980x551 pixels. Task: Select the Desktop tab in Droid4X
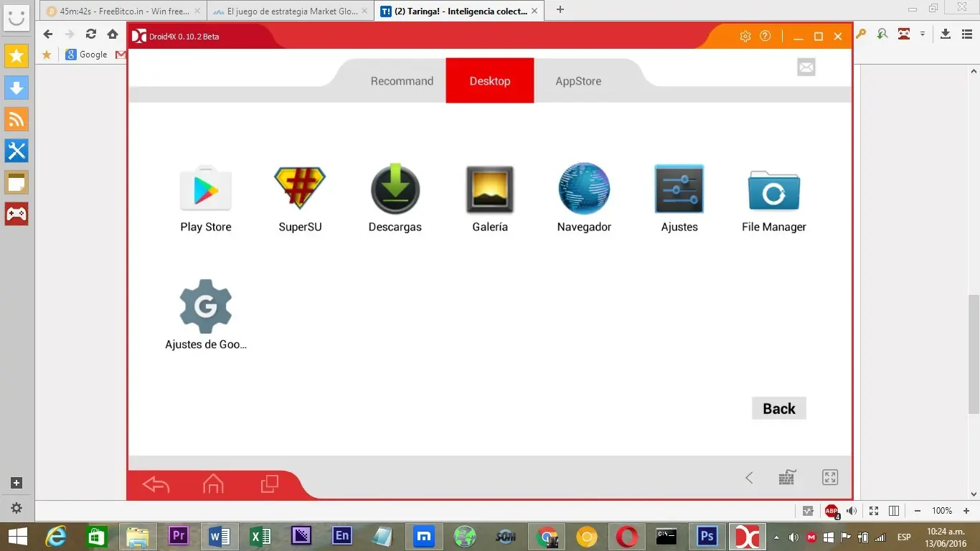[x=490, y=80]
